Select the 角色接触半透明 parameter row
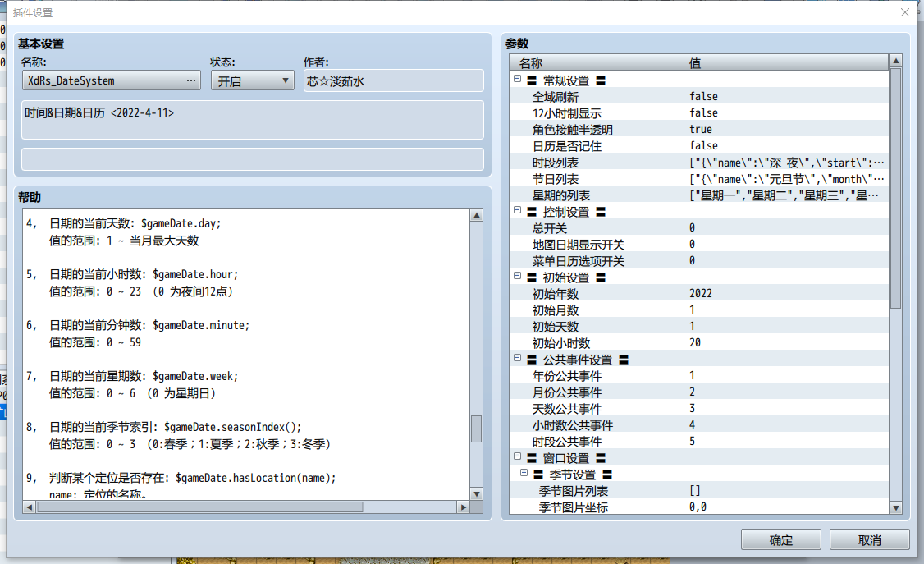 (x=699, y=130)
